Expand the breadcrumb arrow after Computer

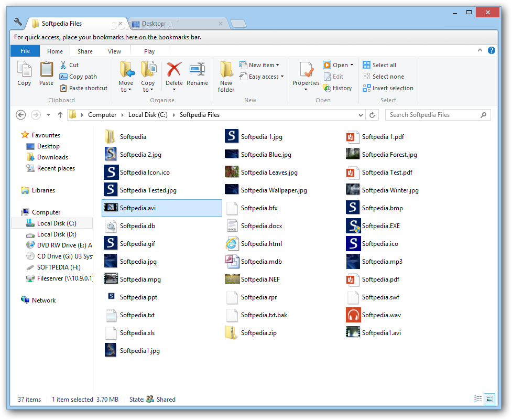[123, 115]
